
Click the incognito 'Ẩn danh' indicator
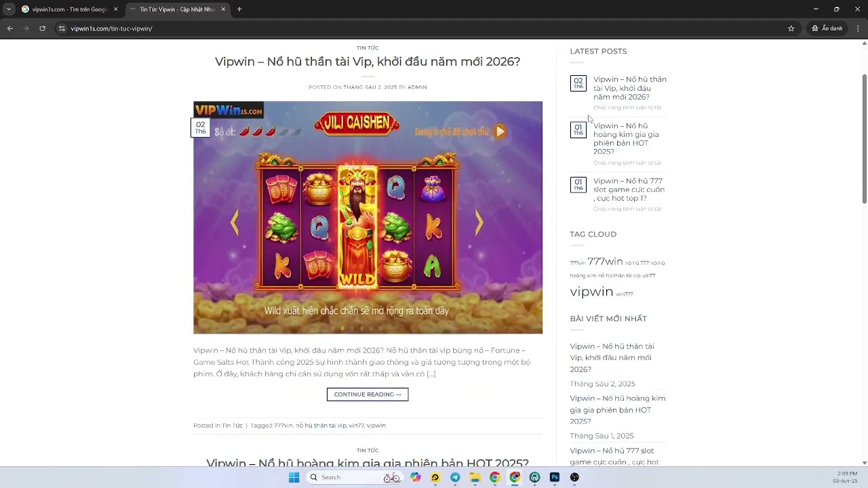pyautogui.click(x=827, y=28)
